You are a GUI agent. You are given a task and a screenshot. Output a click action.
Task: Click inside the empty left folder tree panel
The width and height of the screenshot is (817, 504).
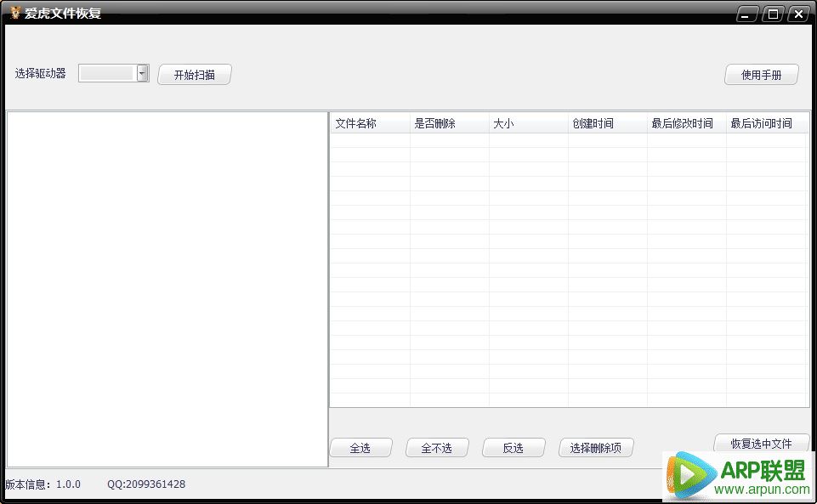coord(167,289)
